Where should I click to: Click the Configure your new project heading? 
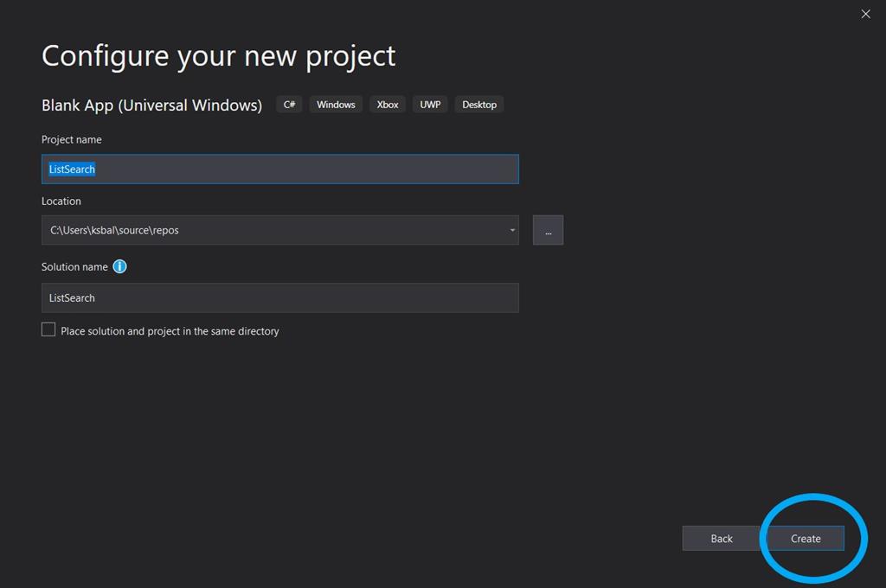(x=218, y=56)
